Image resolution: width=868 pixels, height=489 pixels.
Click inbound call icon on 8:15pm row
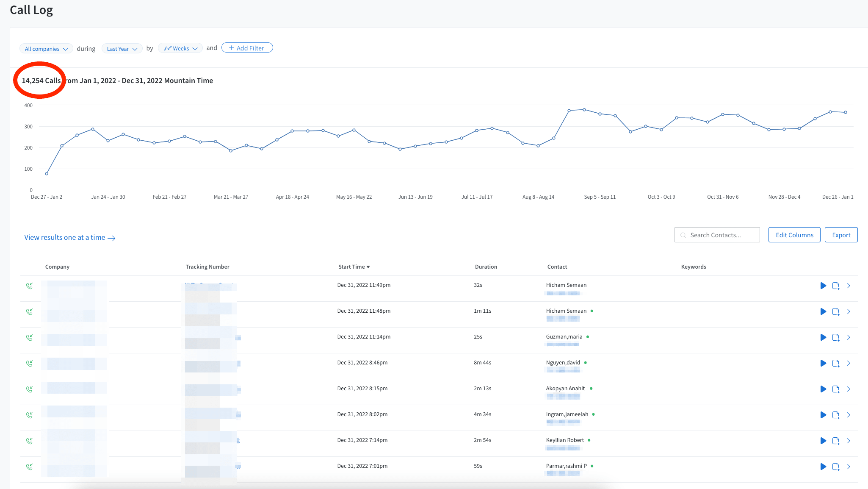point(29,389)
